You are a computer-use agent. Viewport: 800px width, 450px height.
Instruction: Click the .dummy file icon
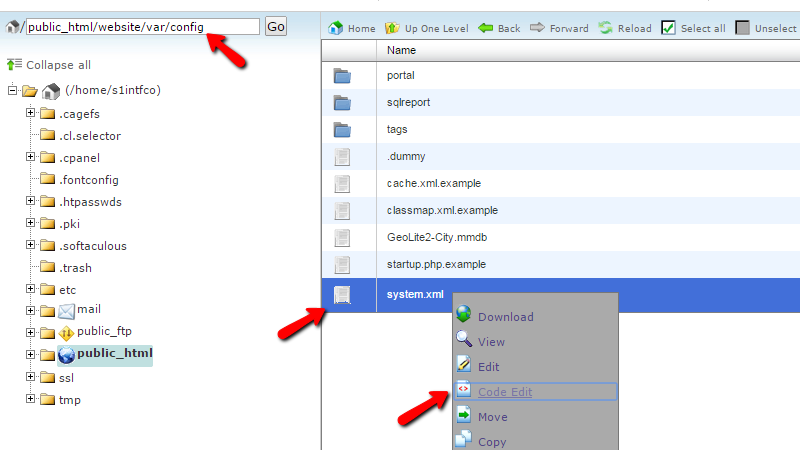342,157
